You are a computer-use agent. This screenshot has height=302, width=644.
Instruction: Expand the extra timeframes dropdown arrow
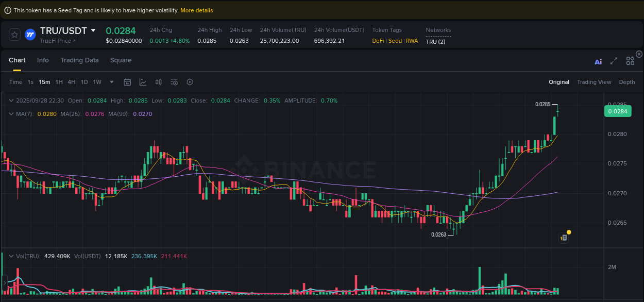coord(111,82)
